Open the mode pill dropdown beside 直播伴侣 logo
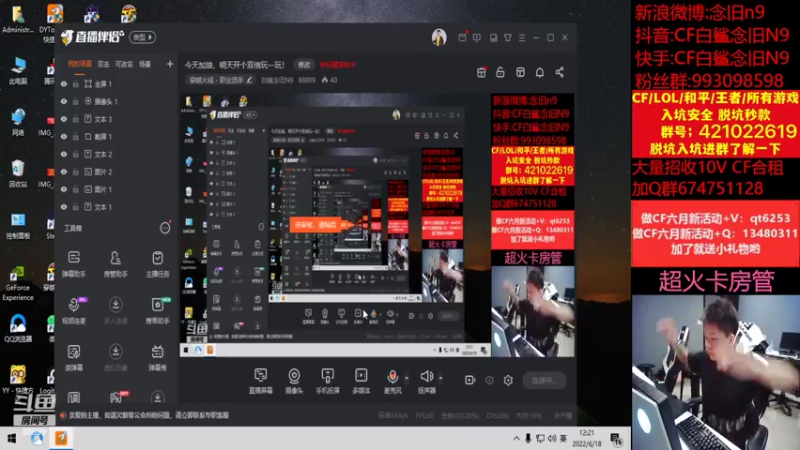The height and width of the screenshot is (450, 800). [x=143, y=37]
